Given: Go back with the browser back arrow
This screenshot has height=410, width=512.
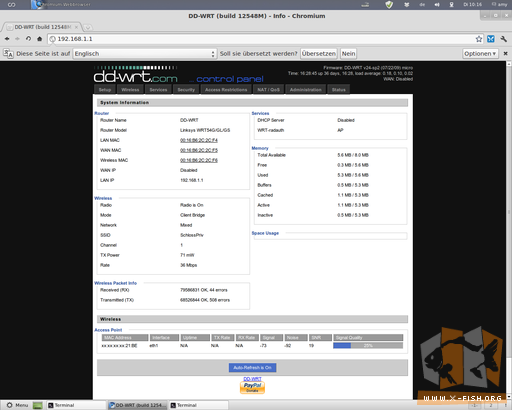Looking at the screenshot, I should click(x=7, y=39).
